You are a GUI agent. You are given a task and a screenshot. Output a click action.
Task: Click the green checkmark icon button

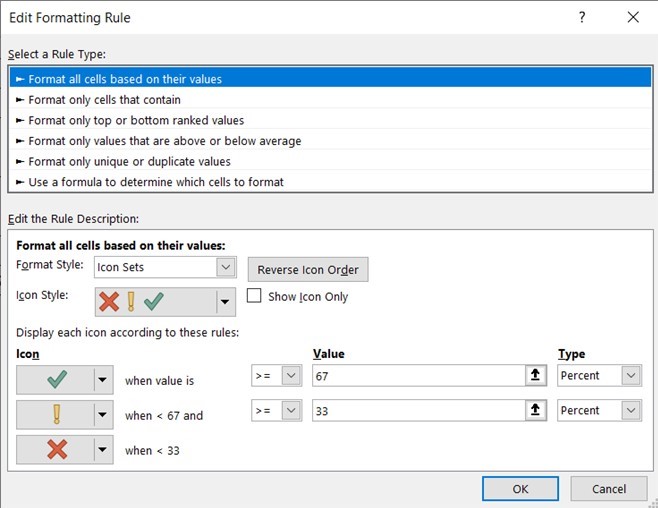pos(54,379)
